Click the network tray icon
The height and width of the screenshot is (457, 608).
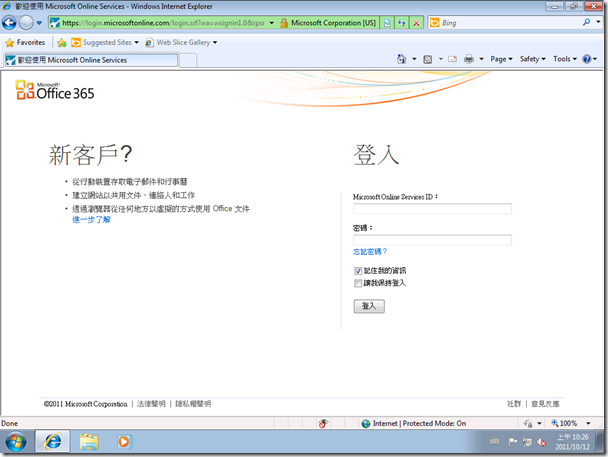527,441
